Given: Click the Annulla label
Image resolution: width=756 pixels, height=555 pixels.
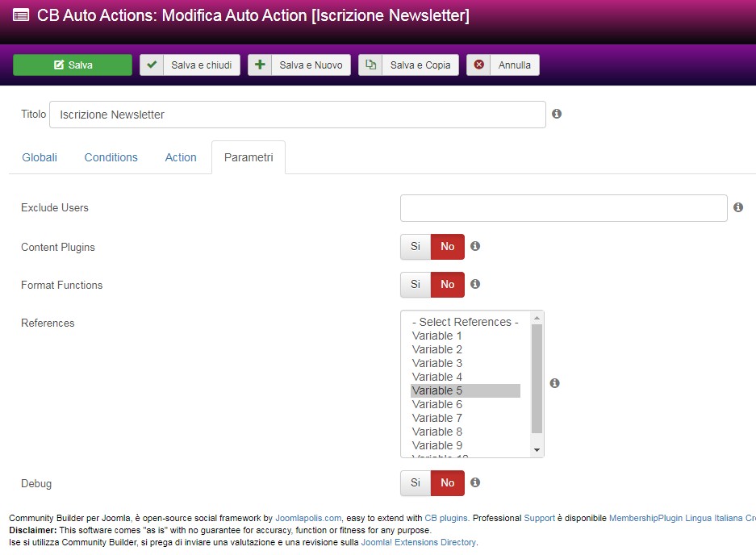Looking at the screenshot, I should 515,65.
